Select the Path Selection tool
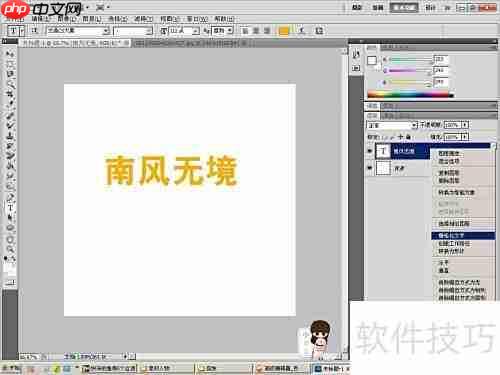Viewport: 500px width, 375px height. pos(10,218)
